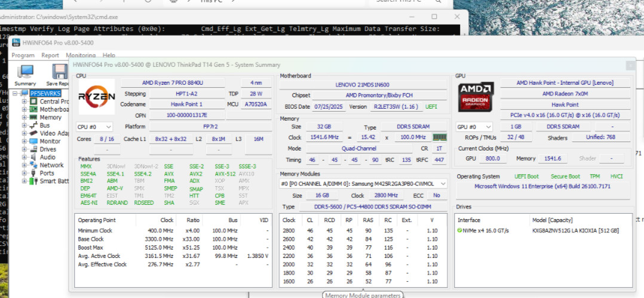Click the 2800 clock row in timings table
The height and width of the screenshot is (298, 644).
click(363, 231)
